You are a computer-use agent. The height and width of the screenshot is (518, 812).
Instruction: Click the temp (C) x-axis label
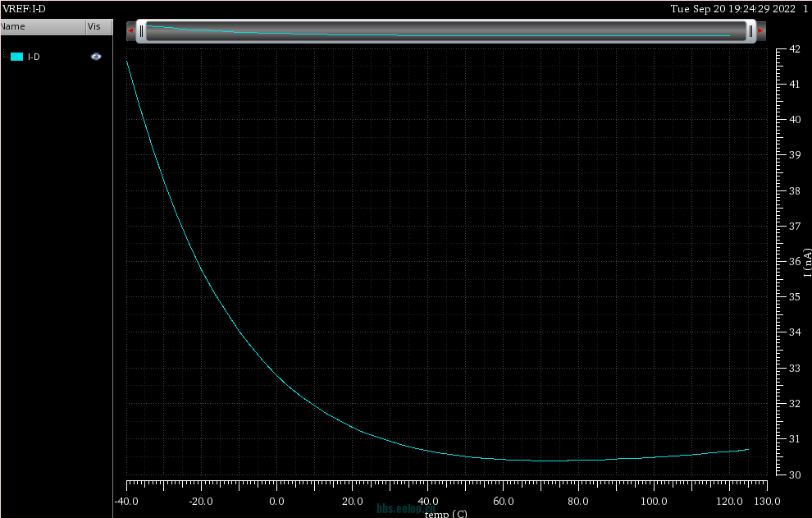[x=446, y=513]
